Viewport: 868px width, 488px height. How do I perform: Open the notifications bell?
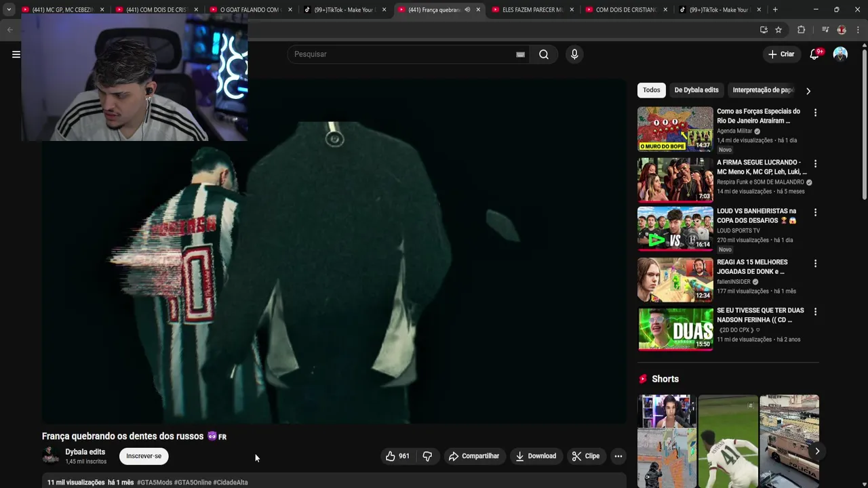coord(814,54)
